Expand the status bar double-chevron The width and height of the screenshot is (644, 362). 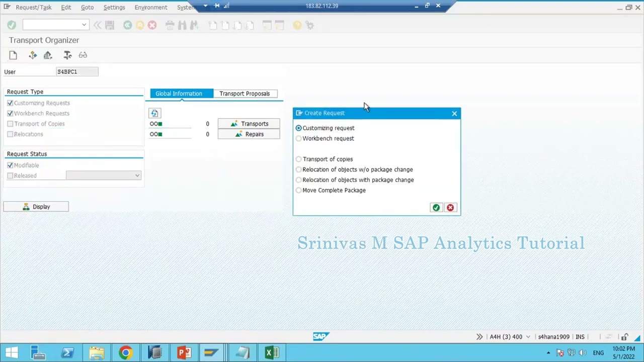pyautogui.click(x=479, y=337)
